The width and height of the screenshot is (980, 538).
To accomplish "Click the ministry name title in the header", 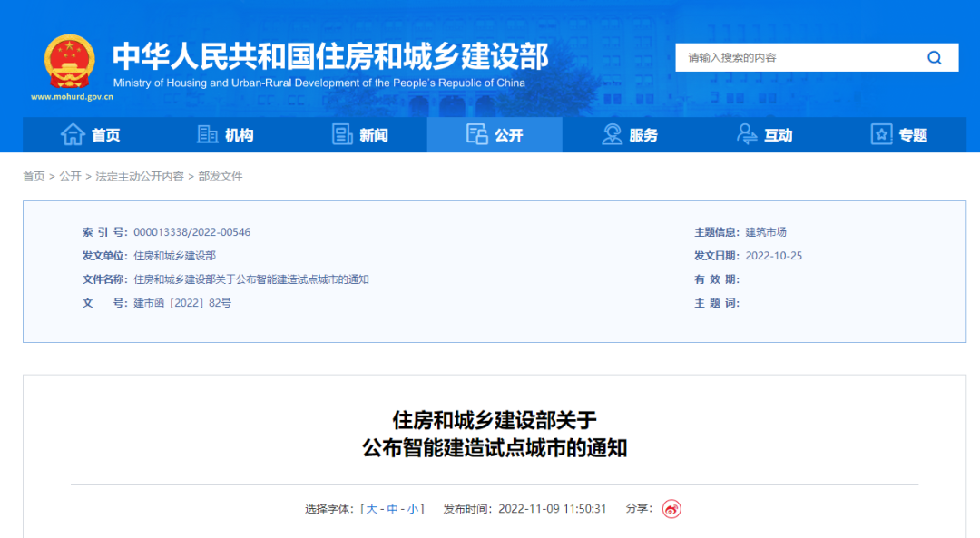I will 330,56.
